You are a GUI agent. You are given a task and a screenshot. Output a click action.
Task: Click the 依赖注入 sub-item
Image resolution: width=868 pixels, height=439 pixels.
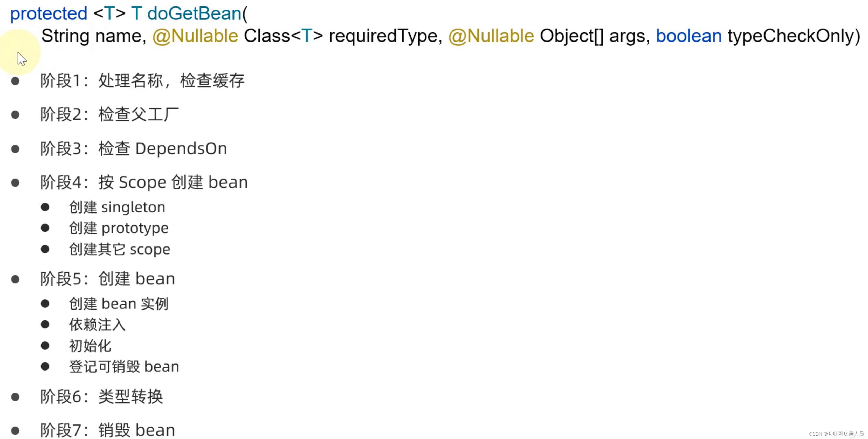pyautogui.click(x=97, y=325)
